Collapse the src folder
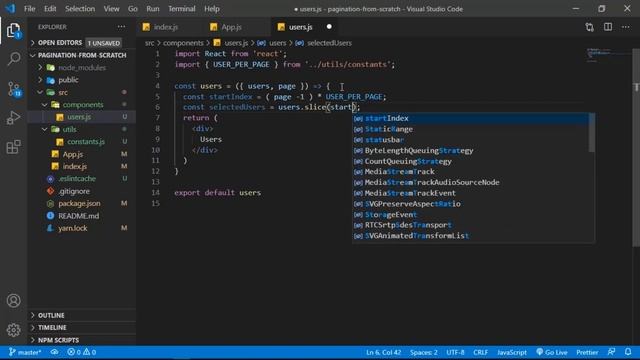Viewport: 640px width, 360px height. (63, 93)
